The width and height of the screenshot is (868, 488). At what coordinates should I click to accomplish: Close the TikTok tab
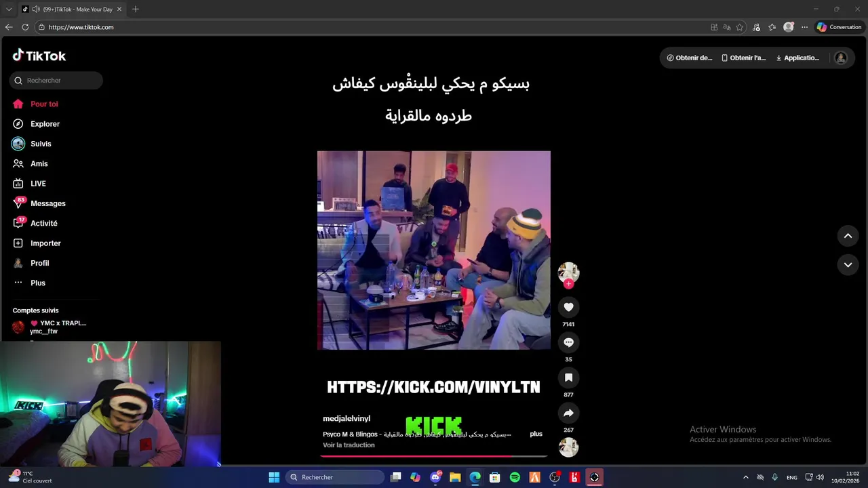point(119,9)
